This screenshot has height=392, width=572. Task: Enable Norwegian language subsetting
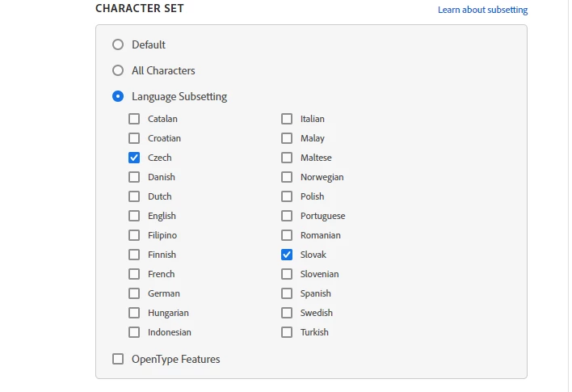pos(287,177)
